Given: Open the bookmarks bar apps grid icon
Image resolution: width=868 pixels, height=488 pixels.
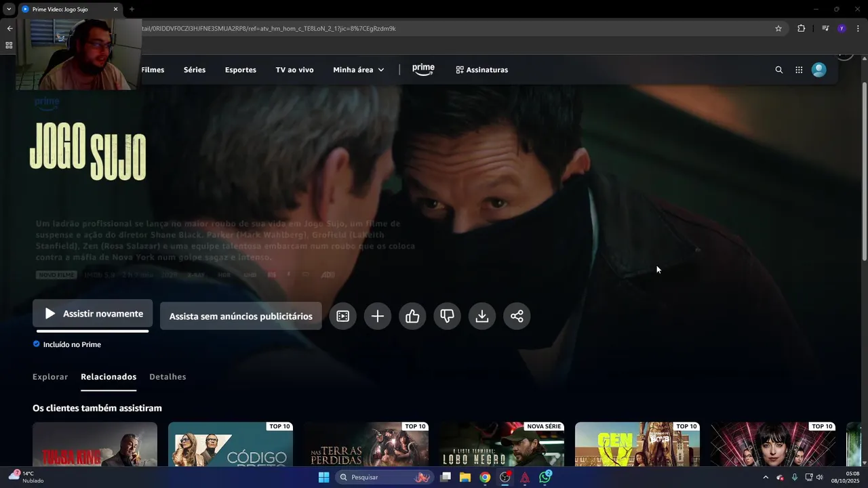Looking at the screenshot, I should [x=9, y=45].
